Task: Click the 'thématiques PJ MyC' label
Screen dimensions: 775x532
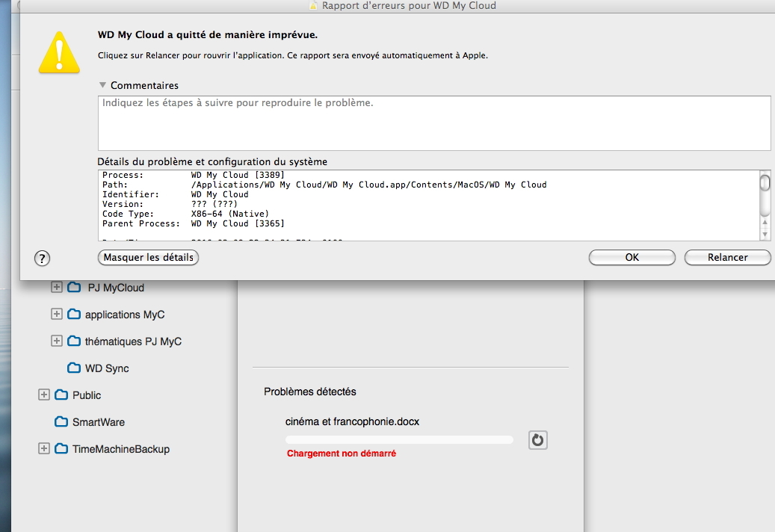Action: (134, 341)
